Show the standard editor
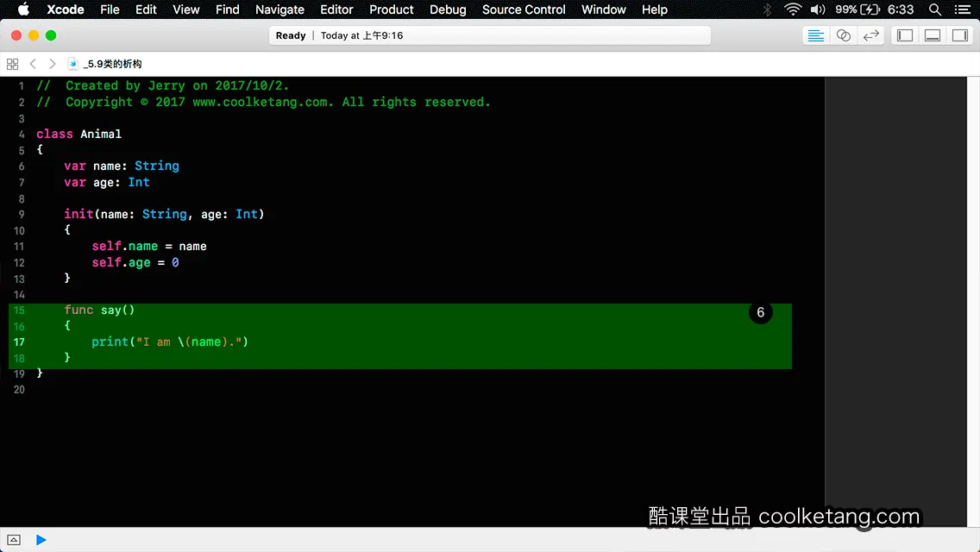This screenshot has width=980, height=552. [815, 35]
